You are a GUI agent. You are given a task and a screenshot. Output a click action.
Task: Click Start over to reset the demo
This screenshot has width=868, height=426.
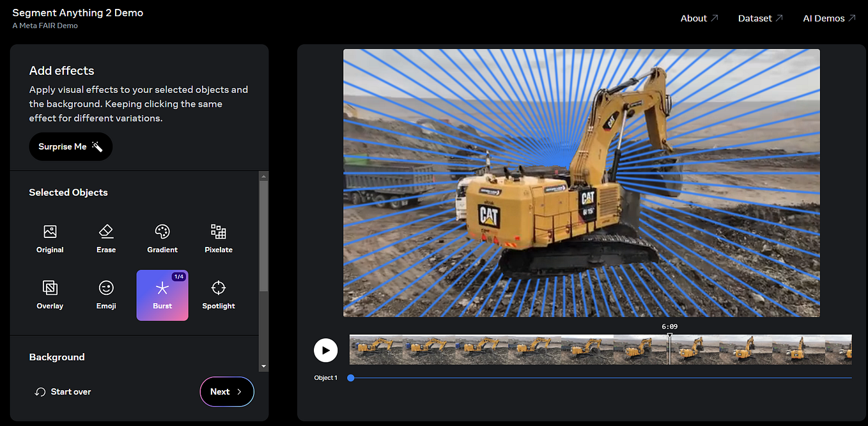[x=63, y=391]
